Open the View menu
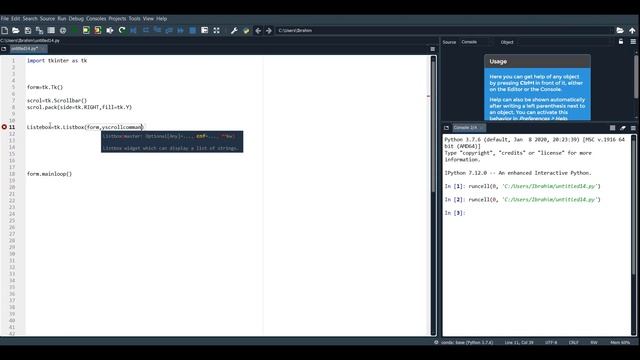This screenshot has height=360, width=640. tap(148, 18)
